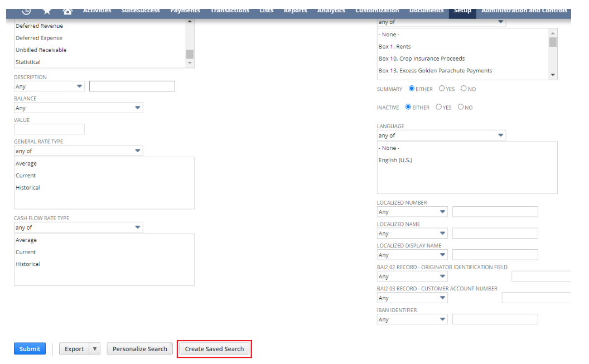Open BAI2 02 Record operator dropdown
This screenshot has width=589, height=364.
click(412, 276)
